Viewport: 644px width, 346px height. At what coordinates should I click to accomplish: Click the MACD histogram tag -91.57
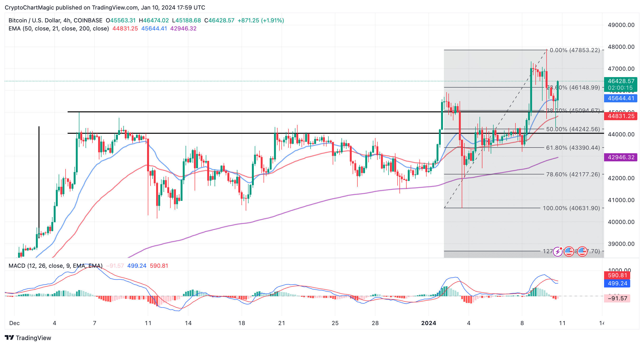click(x=617, y=298)
